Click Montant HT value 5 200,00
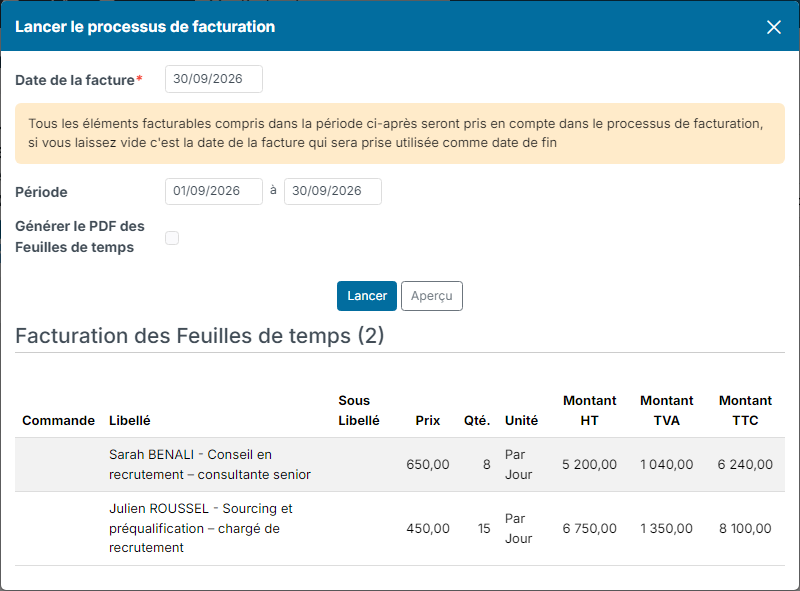800x591 pixels. tap(589, 464)
